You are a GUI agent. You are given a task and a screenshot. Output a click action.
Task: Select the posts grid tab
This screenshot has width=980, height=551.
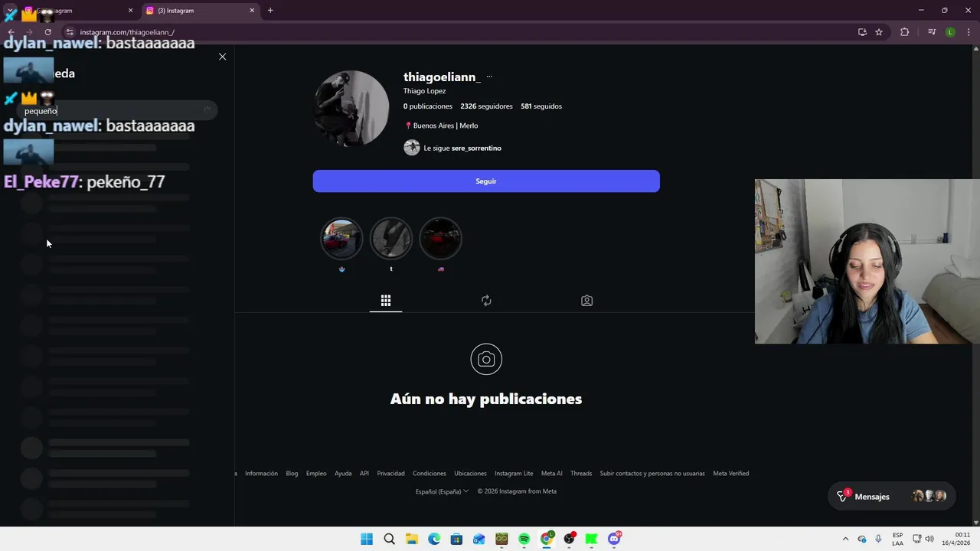point(386,301)
